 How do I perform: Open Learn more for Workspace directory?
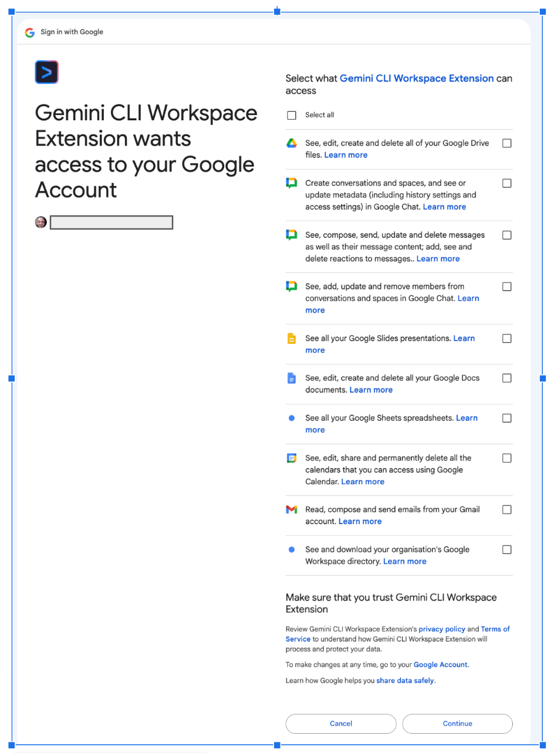coord(404,561)
